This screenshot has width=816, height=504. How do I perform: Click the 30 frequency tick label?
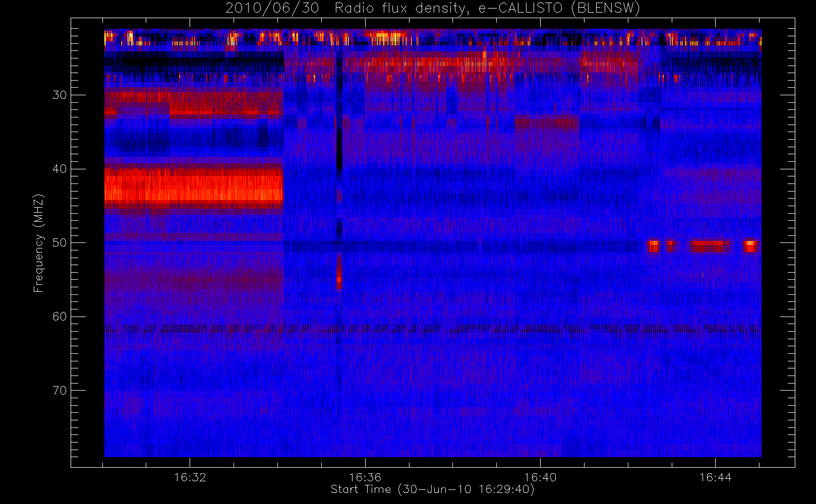(x=60, y=95)
